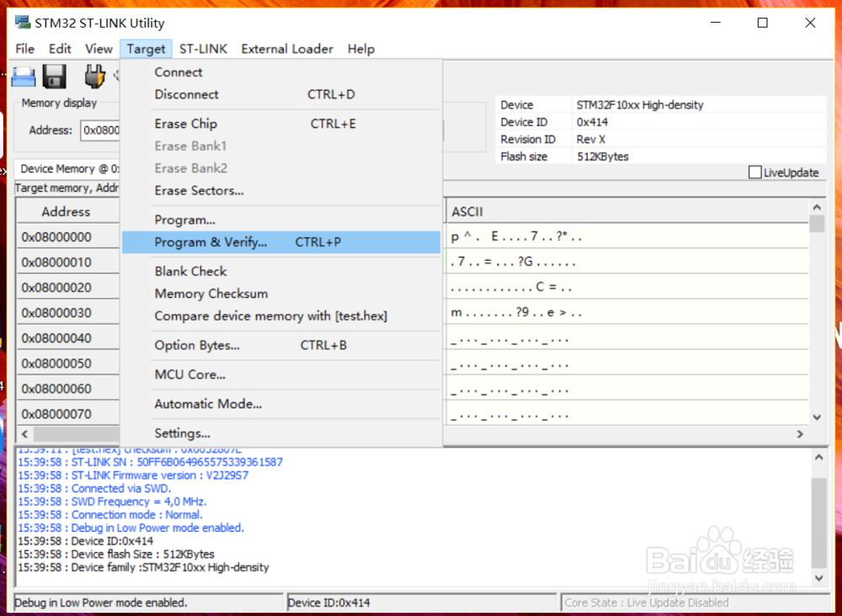Choose Disconnect from the Target menu
This screenshot has height=616, width=842.
click(281, 94)
